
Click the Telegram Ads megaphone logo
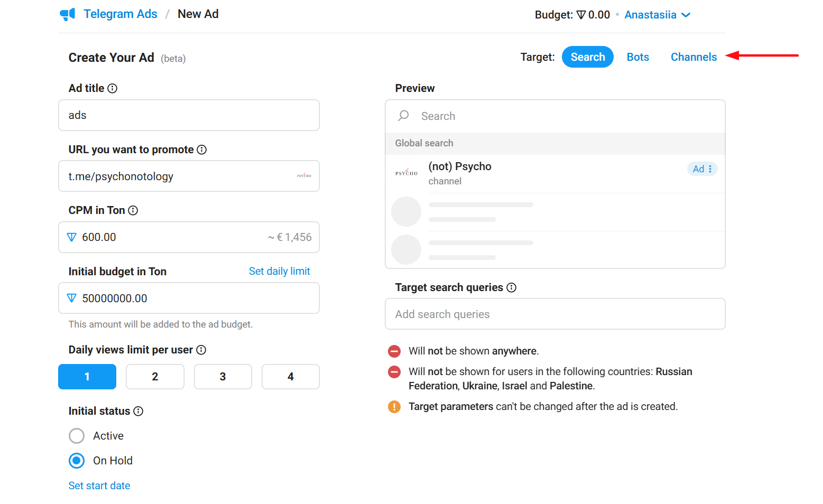(x=68, y=14)
